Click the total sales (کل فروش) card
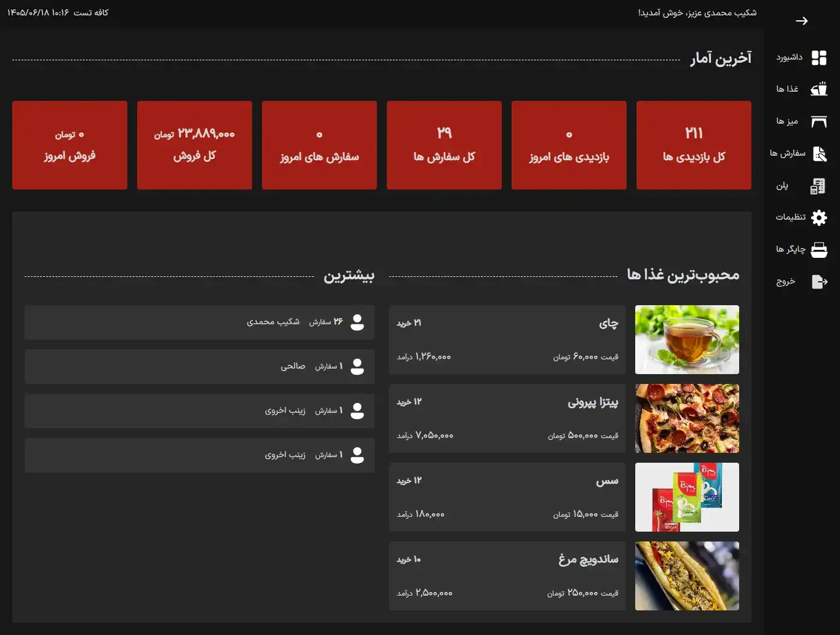The image size is (840, 635). [194, 145]
